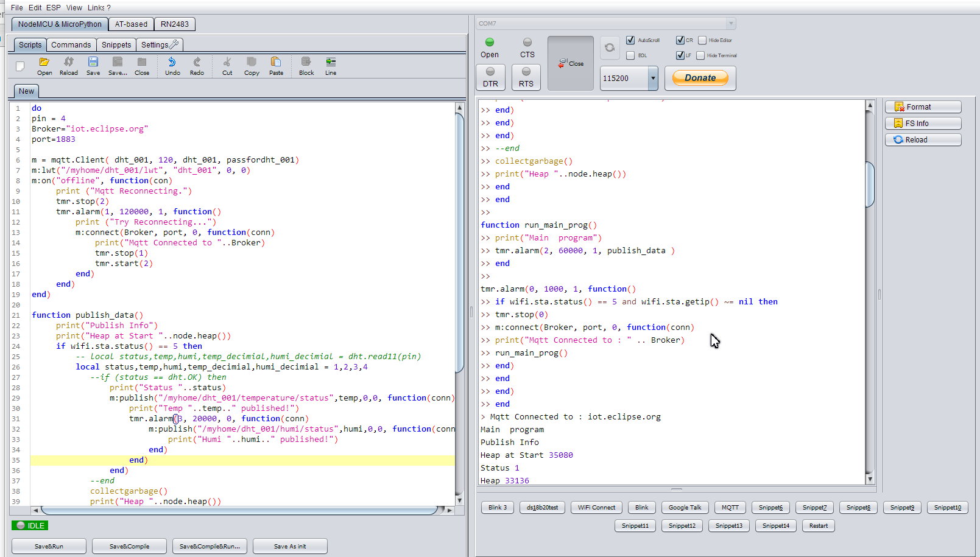The height and width of the screenshot is (557, 980).
Task: Save the current script
Action: click(93, 66)
